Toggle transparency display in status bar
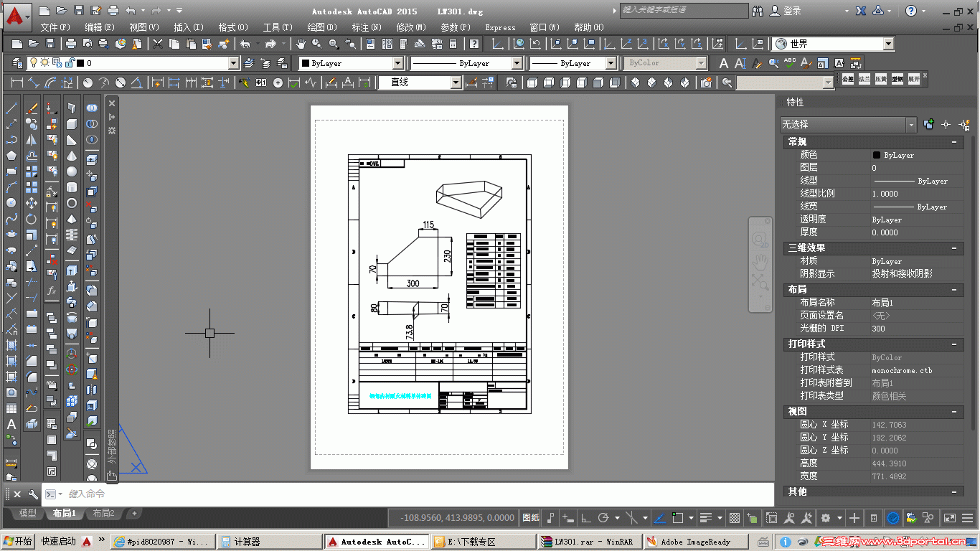Screen dimensions: 980x551 [735, 517]
